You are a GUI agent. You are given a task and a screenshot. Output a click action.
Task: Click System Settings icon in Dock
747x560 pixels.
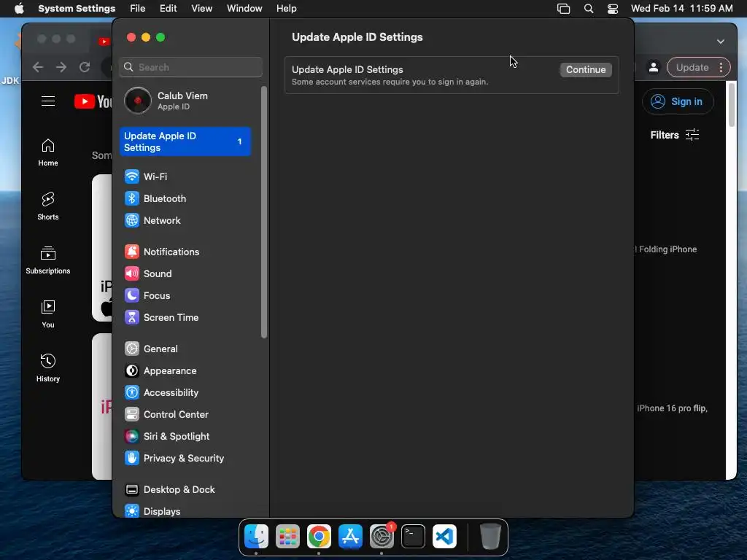coord(382,536)
